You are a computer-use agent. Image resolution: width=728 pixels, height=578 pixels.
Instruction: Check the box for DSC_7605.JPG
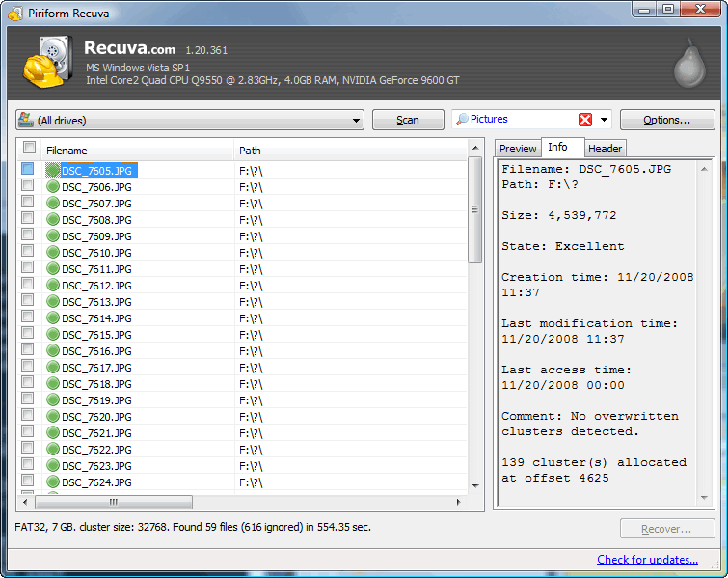tap(27, 168)
